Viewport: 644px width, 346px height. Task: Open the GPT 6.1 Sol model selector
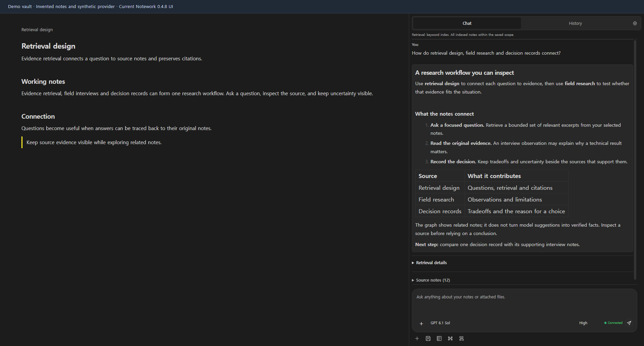tap(440, 323)
